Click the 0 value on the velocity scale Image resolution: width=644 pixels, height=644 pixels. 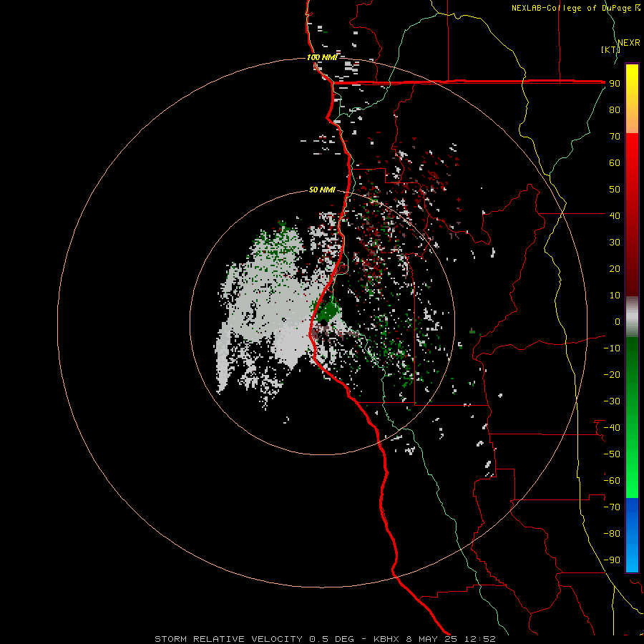(618, 321)
